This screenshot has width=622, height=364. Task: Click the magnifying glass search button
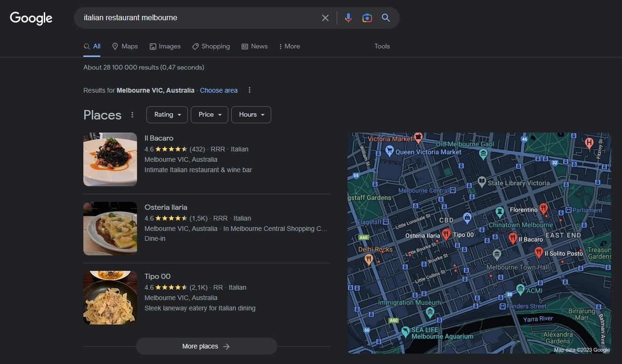click(386, 18)
